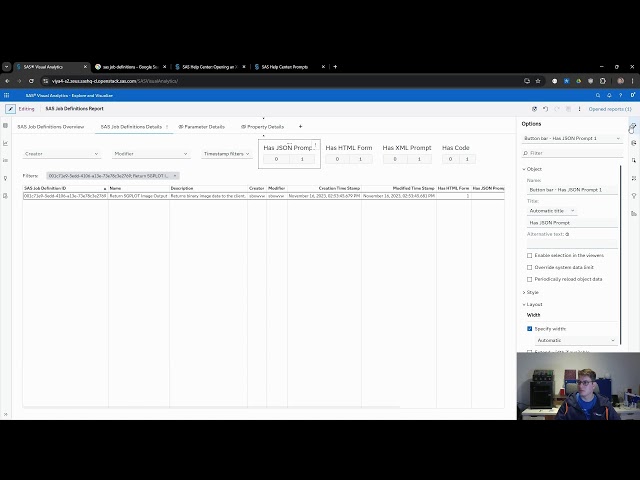Click the undo icon in report toolbar
Screen dimensions: 640x480
click(545, 109)
